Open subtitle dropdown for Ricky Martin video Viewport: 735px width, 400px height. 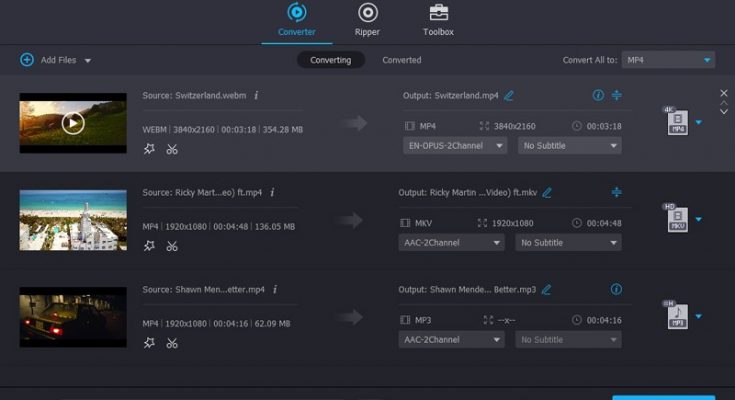click(568, 243)
